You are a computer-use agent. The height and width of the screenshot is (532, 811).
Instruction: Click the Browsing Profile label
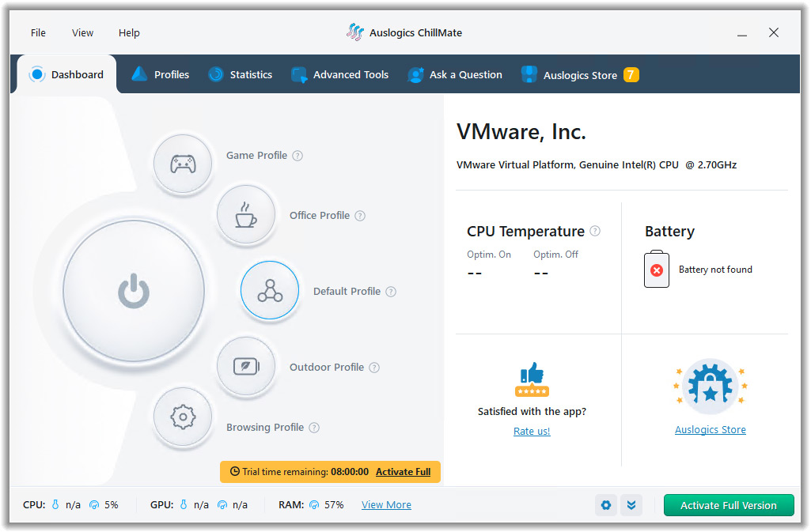[265, 427]
